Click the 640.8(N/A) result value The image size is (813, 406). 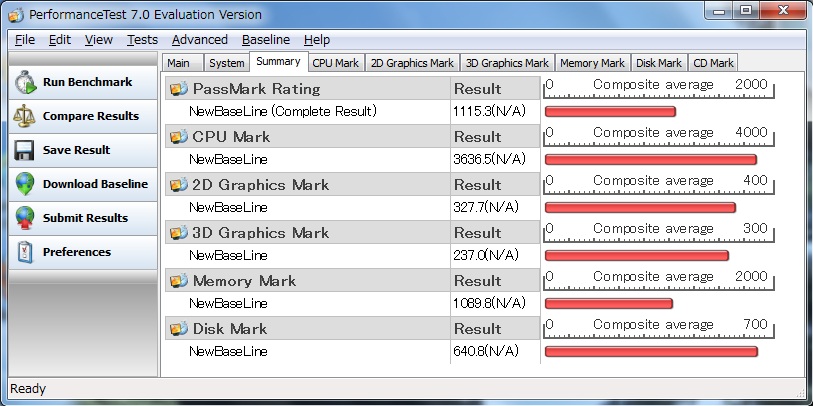coord(486,352)
